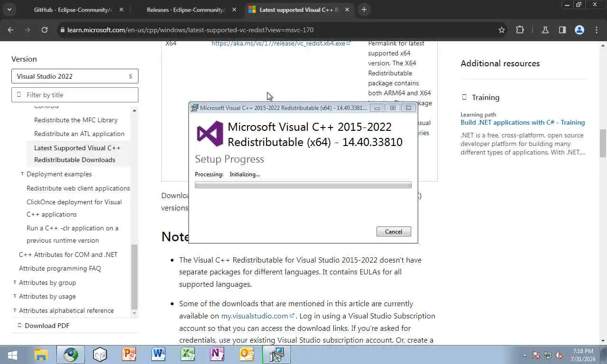Switch to the Releases Eclipse-Community tab
This screenshot has width=607, height=364.
[x=185, y=9]
